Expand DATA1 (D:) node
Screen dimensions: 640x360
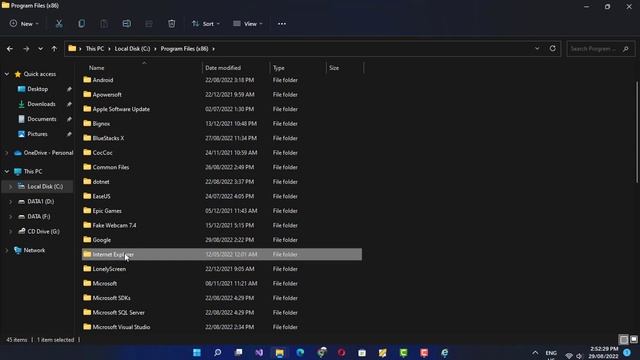pos(11,202)
